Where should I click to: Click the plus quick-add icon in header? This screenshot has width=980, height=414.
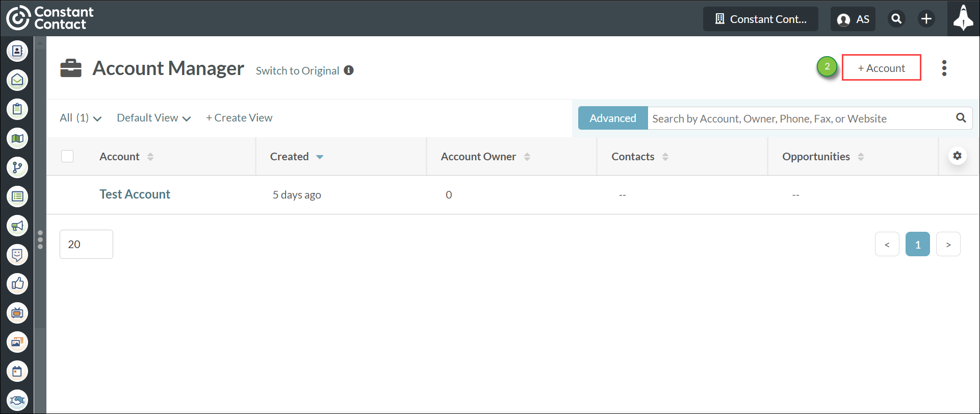click(926, 19)
